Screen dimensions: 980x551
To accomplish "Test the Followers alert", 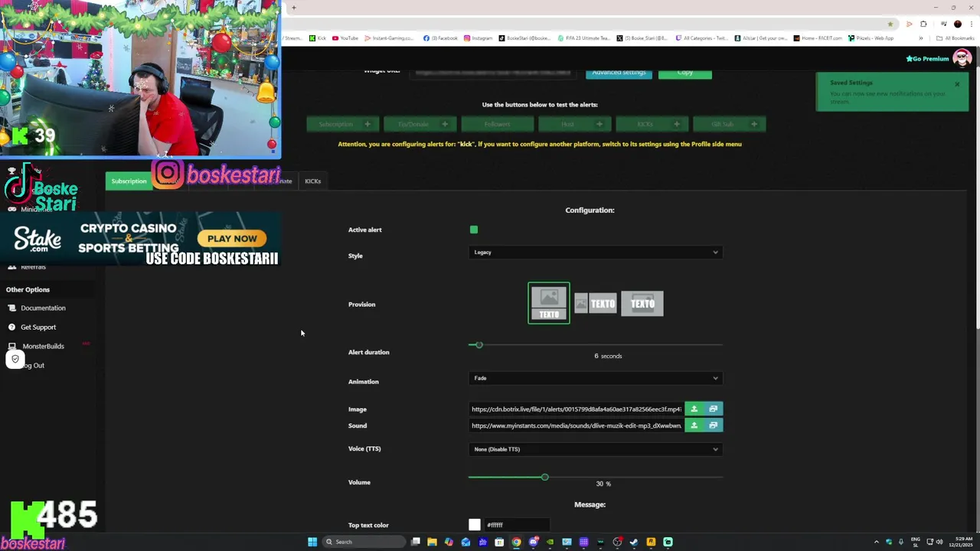I will [497, 124].
